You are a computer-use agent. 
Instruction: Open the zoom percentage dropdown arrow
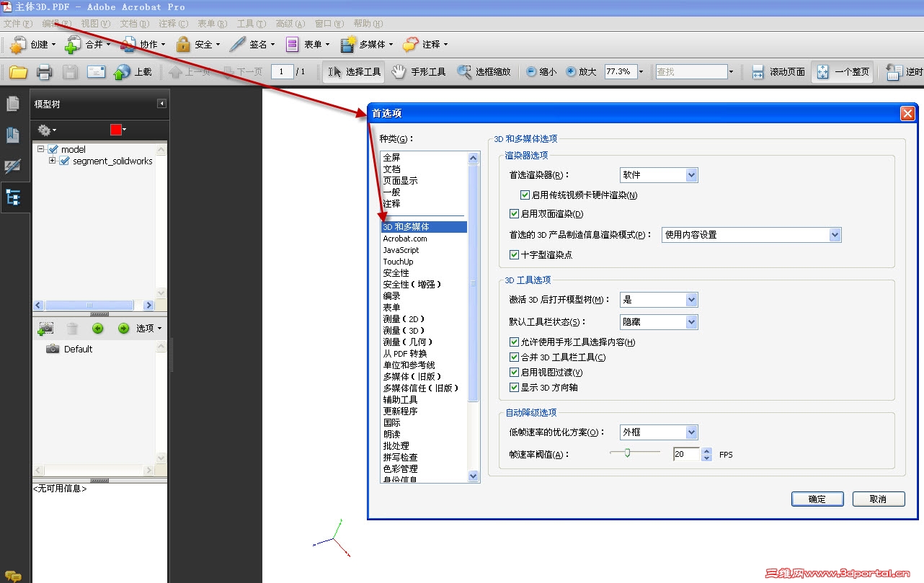pyautogui.click(x=641, y=72)
